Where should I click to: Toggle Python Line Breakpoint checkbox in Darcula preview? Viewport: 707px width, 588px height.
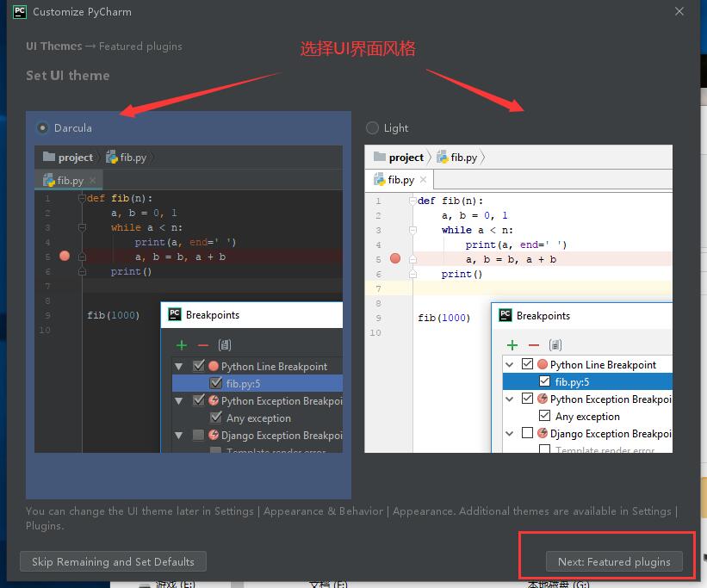[x=198, y=366]
